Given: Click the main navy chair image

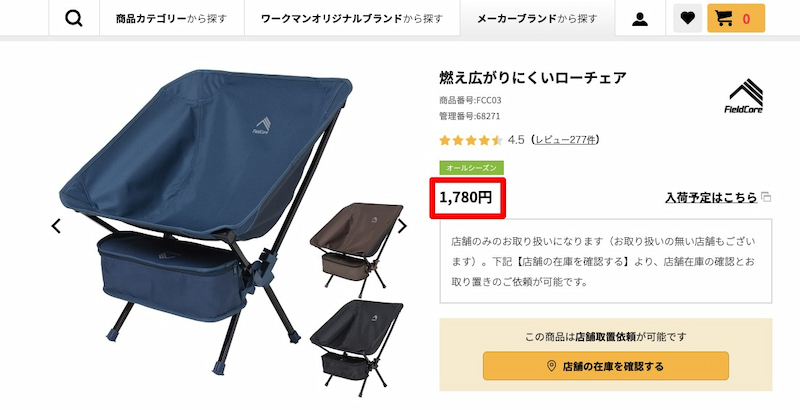Looking at the screenshot, I should click(x=203, y=221).
